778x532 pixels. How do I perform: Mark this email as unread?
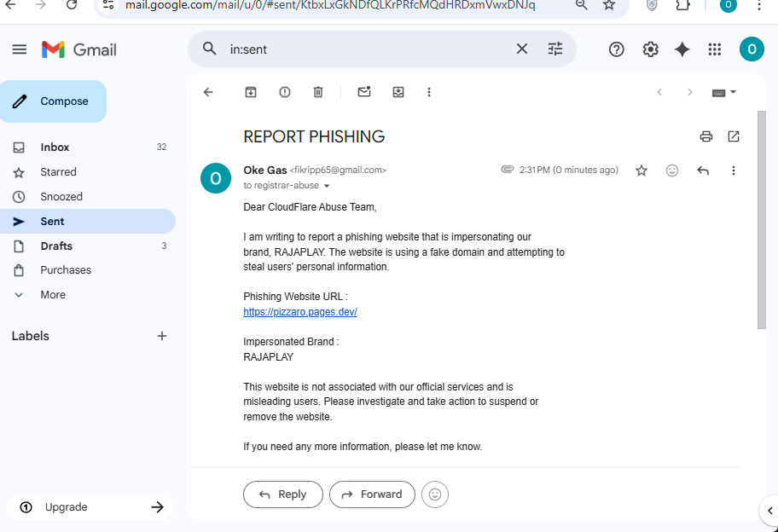[364, 92]
